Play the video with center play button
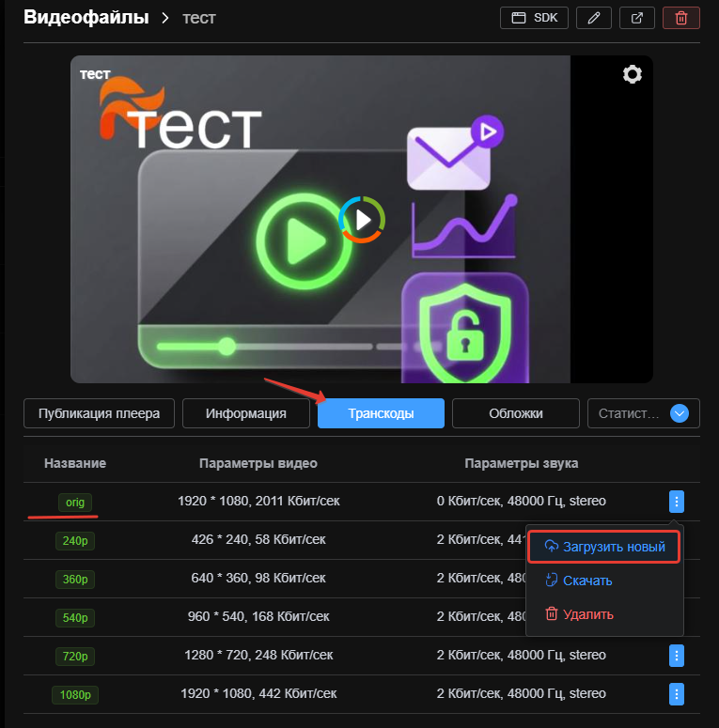The height and width of the screenshot is (728, 719). click(362, 220)
